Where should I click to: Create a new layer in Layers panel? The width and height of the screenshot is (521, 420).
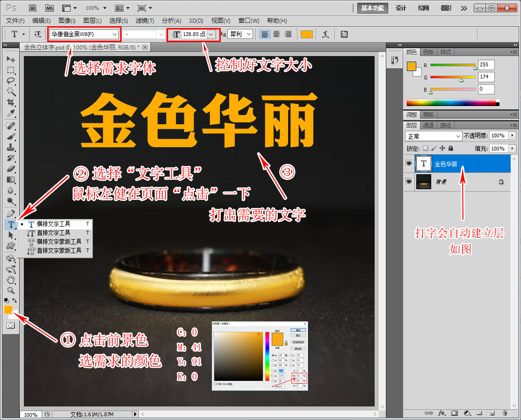492,413
